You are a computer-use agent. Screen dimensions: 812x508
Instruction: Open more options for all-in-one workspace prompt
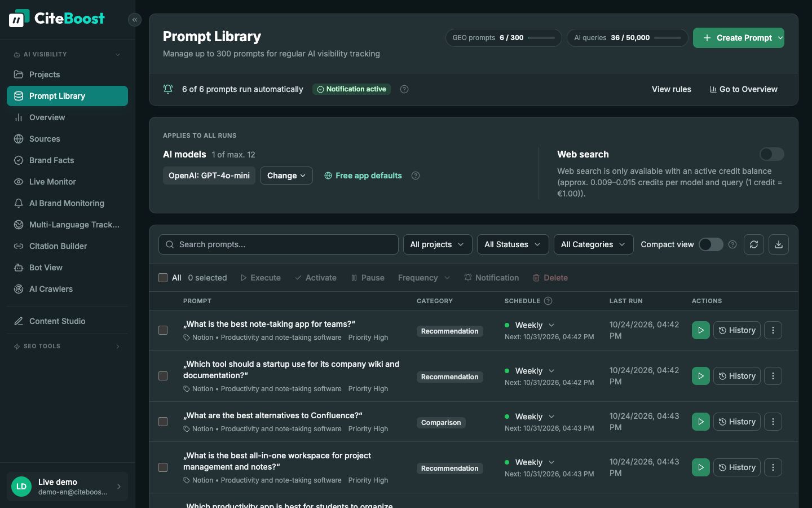click(773, 467)
